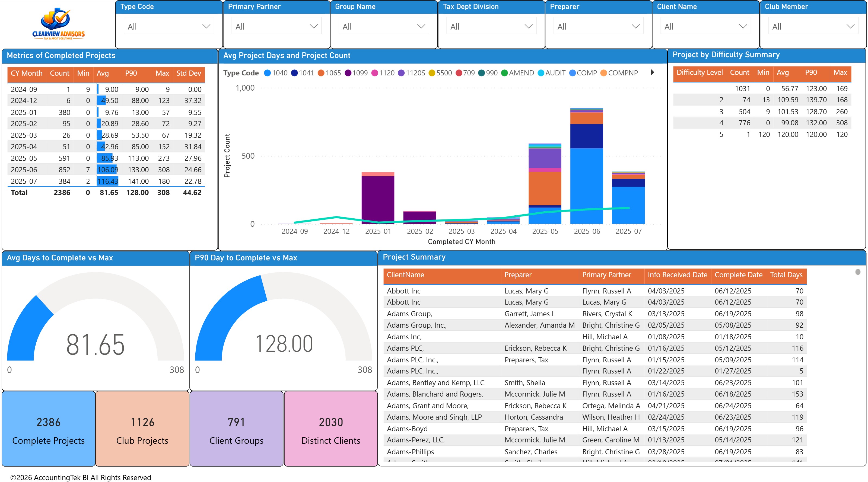Viewport: 868px width, 482px height.
Task: Select the 2025-01 row in metrics table
Action: pos(106,113)
